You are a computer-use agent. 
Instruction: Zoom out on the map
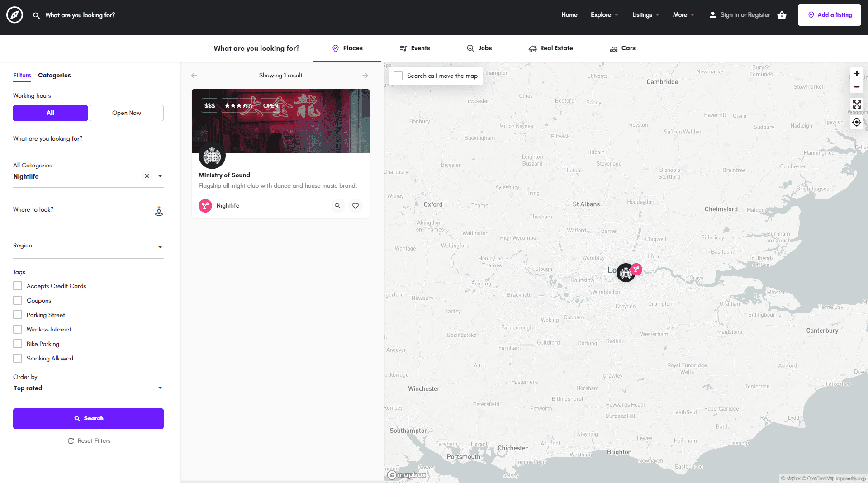tap(856, 87)
